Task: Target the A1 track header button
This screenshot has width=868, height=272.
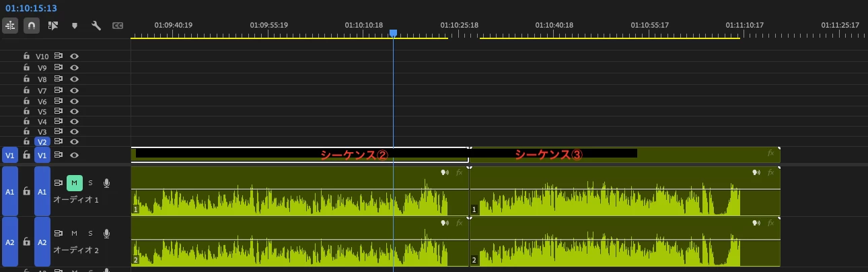Action: pyautogui.click(x=42, y=191)
